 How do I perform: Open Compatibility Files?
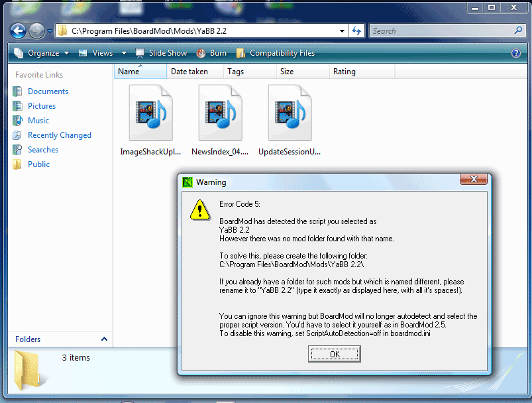[x=276, y=53]
